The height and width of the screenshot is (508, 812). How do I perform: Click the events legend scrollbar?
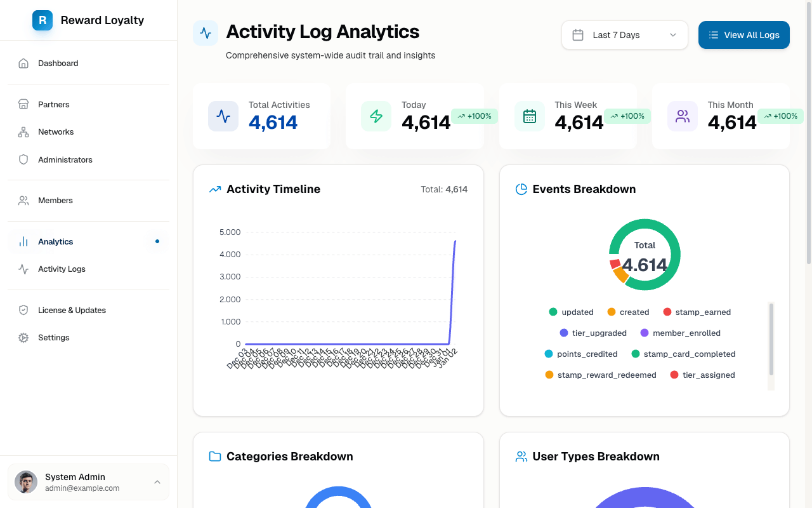click(771, 340)
